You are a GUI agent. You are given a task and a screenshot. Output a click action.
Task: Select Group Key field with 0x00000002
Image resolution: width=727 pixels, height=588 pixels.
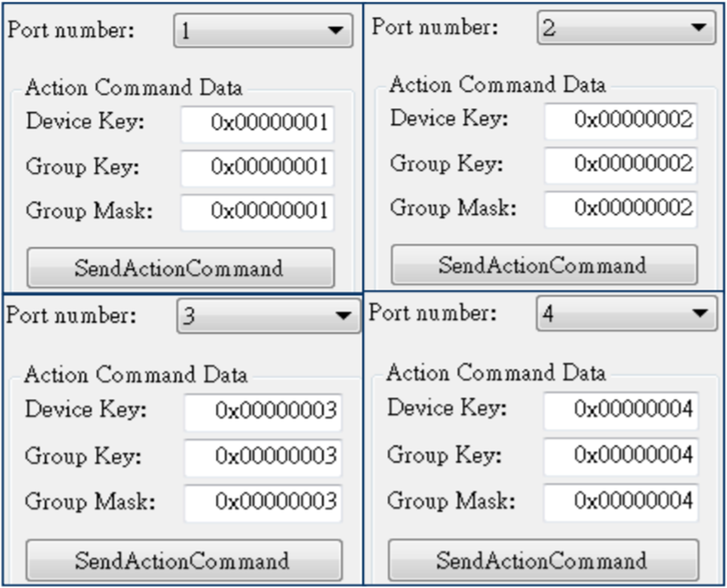tap(620, 164)
